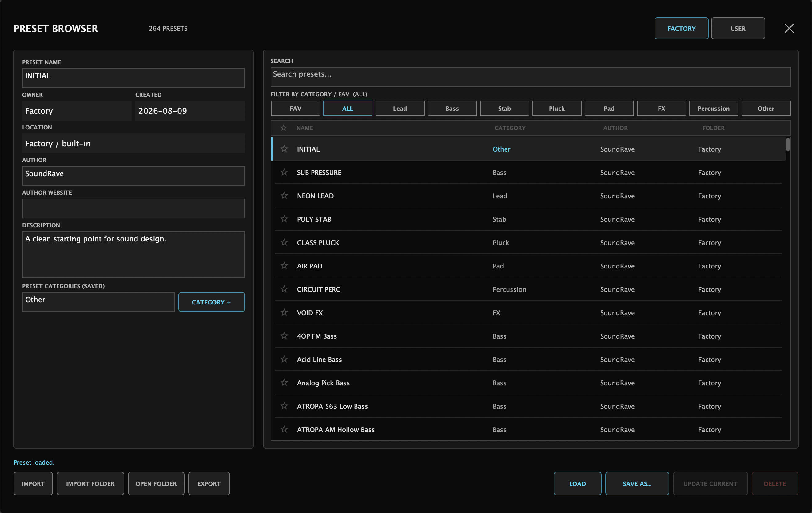
Task: Sort the list by CATEGORY column
Action: coord(510,128)
